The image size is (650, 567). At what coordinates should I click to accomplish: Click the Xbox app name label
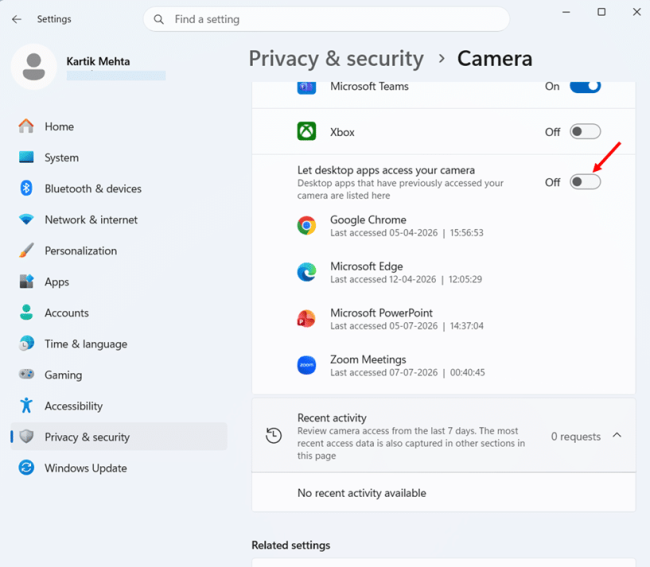(342, 132)
